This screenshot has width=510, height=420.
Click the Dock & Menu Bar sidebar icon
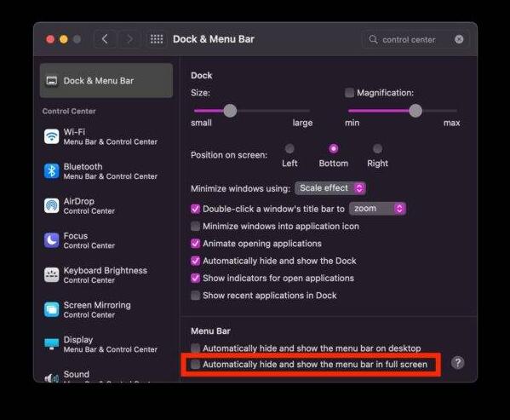51,80
